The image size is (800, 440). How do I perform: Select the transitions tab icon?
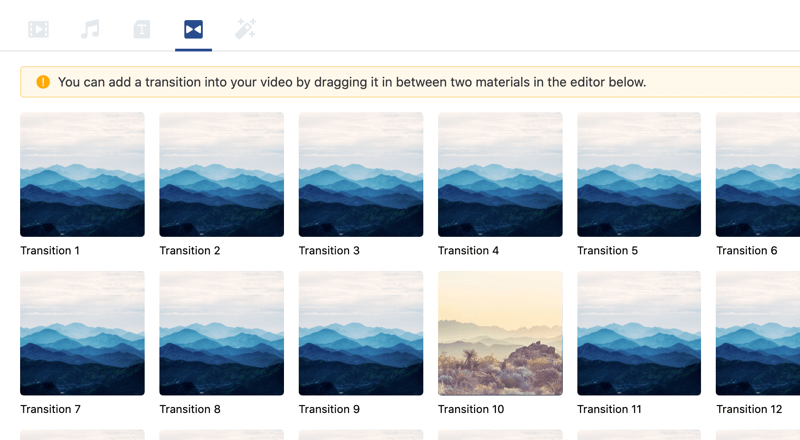pyautogui.click(x=193, y=29)
